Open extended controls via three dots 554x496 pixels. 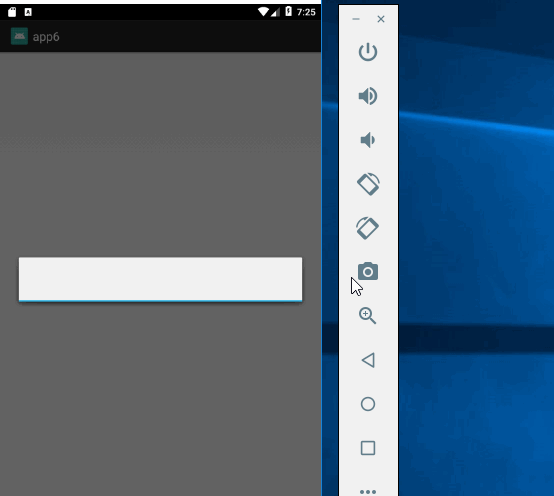(x=368, y=491)
